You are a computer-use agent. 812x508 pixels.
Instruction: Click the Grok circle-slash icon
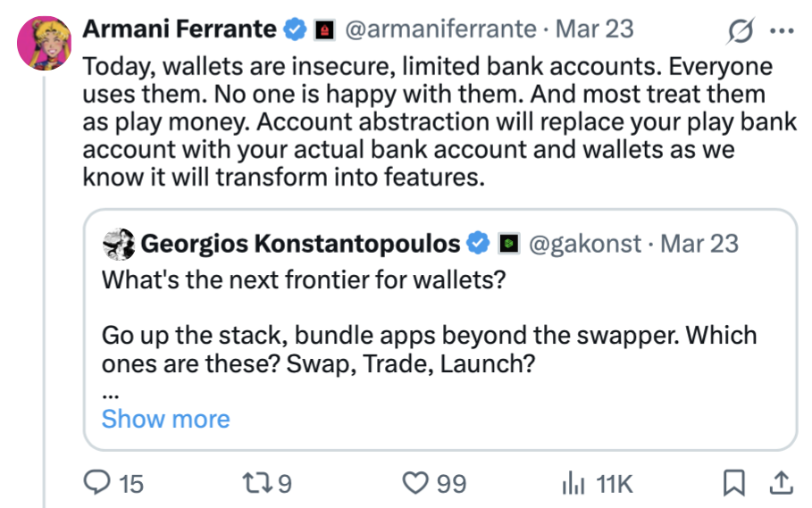tap(741, 32)
